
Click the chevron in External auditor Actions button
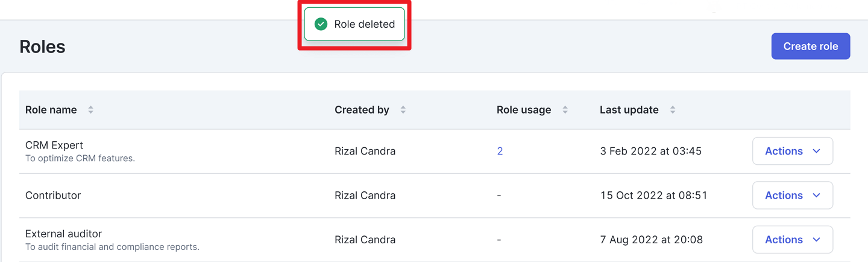point(816,240)
